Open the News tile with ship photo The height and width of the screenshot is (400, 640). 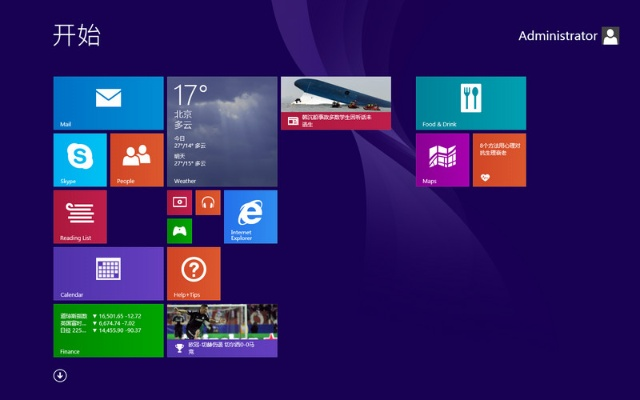click(336, 103)
